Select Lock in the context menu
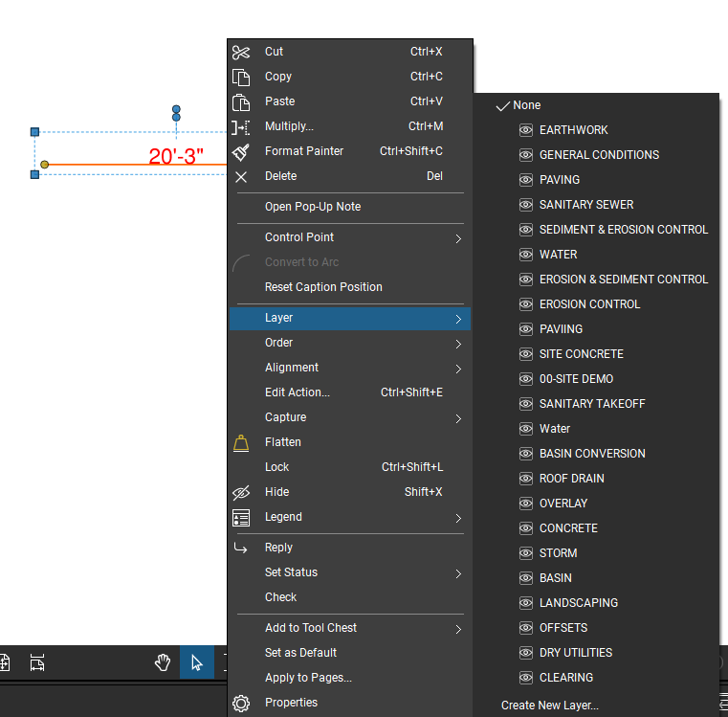 click(350, 467)
